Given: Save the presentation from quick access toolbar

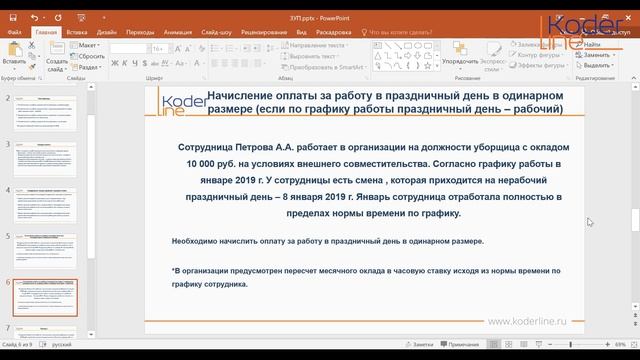Looking at the screenshot, I should 13,18.
